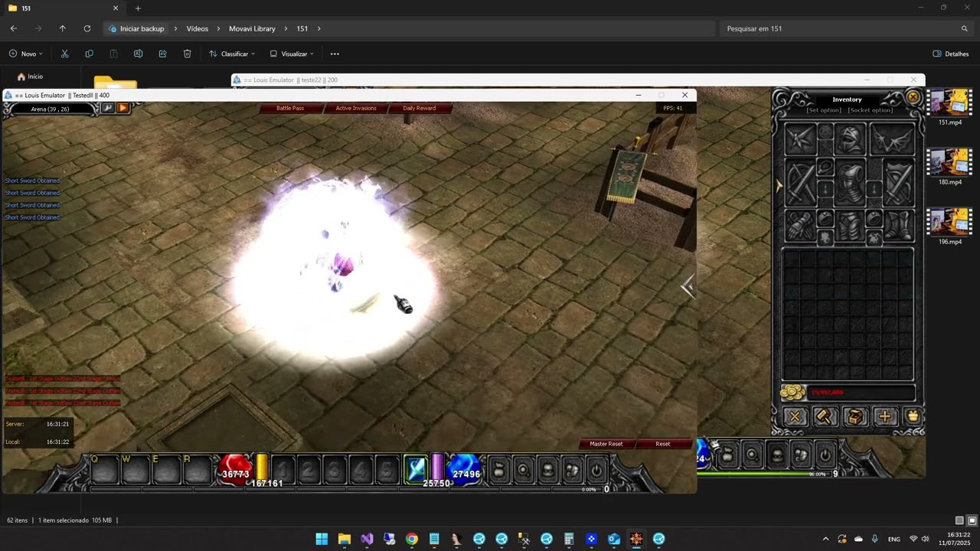Image resolution: width=980 pixels, height=551 pixels.
Task: Select skill slot number 1
Action: (283, 470)
